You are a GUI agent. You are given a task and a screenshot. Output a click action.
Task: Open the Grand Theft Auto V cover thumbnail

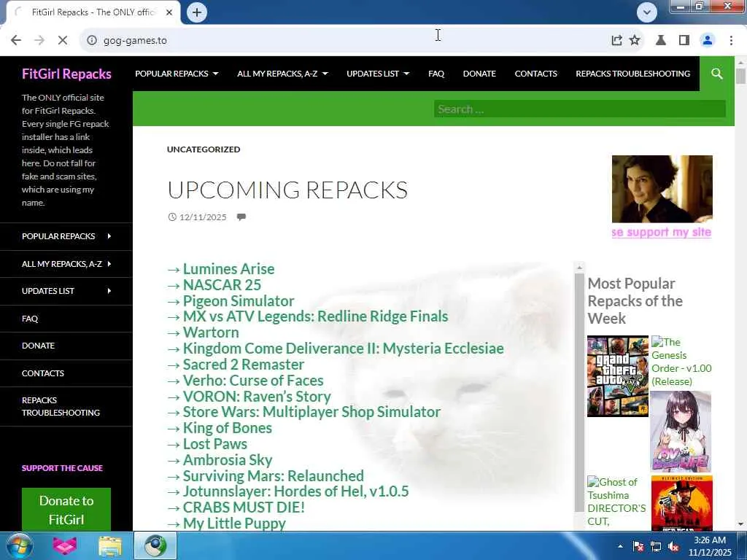coord(617,376)
